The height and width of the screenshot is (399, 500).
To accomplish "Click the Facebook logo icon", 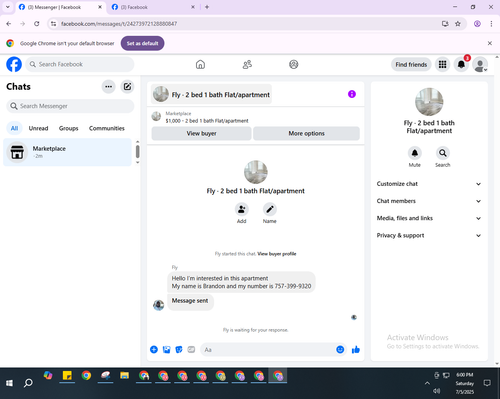I will 14,64.
